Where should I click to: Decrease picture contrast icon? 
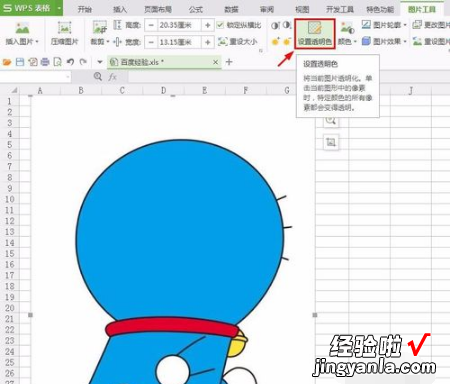(287, 25)
